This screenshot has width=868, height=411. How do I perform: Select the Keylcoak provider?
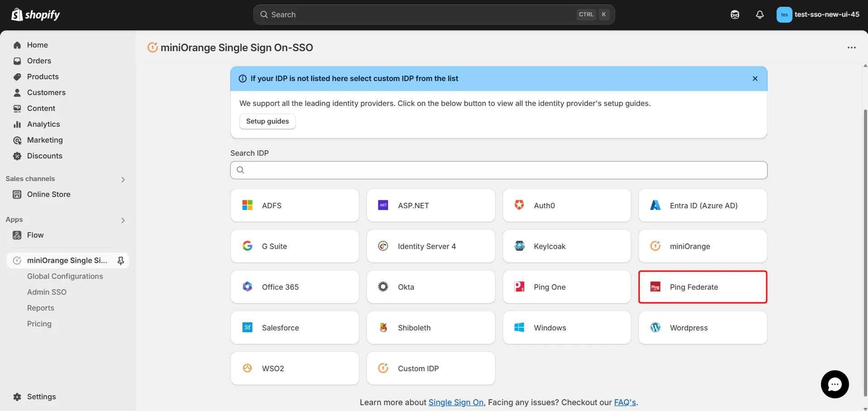click(x=567, y=246)
